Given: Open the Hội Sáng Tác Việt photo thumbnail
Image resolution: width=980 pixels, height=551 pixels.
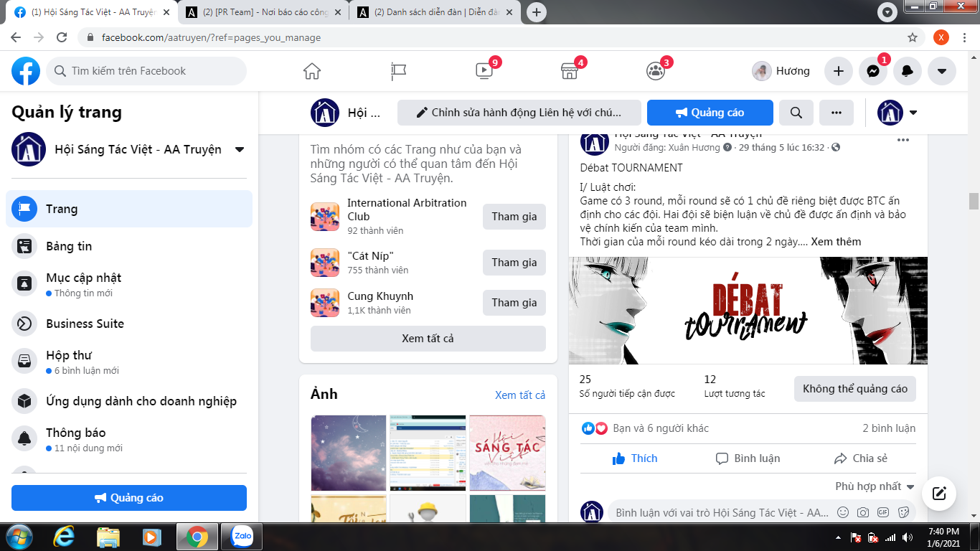Looking at the screenshot, I should click(x=507, y=453).
